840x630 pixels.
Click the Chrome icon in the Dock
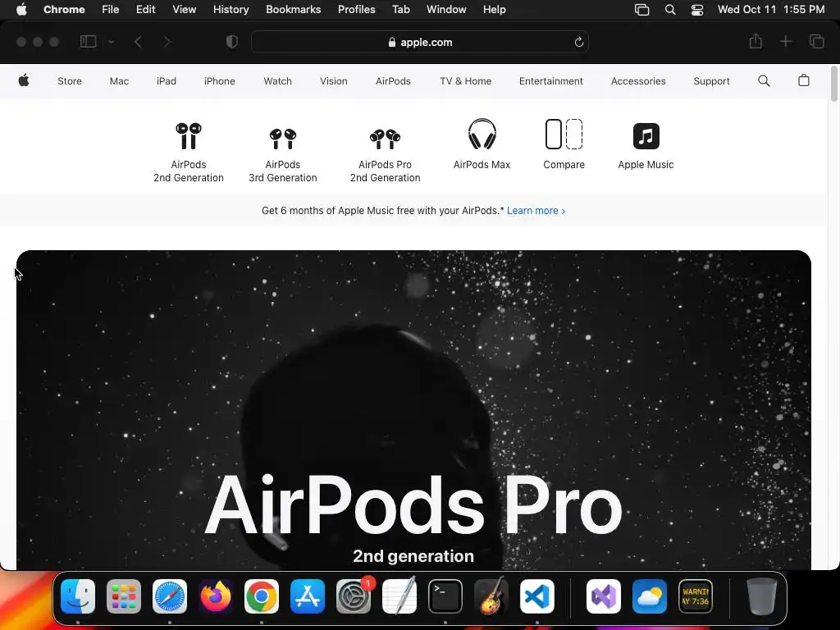point(262,596)
